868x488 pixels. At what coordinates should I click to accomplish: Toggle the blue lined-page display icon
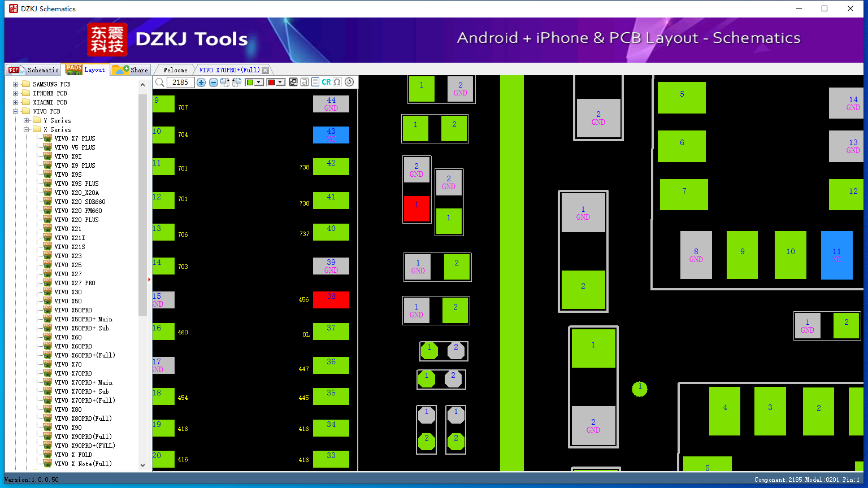click(x=315, y=82)
